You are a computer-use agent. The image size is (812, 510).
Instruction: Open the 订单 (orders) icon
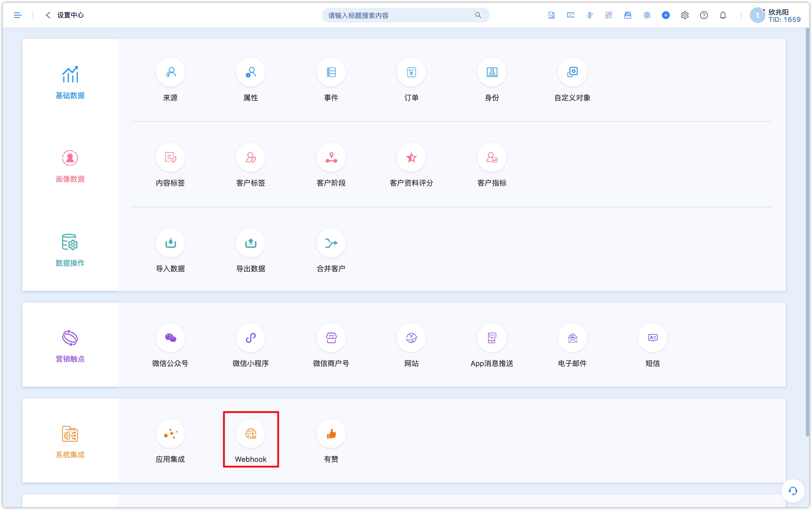(411, 72)
